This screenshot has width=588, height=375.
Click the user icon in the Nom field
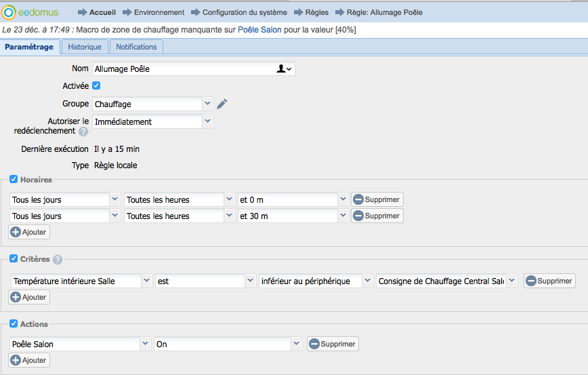click(x=281, y=68)
